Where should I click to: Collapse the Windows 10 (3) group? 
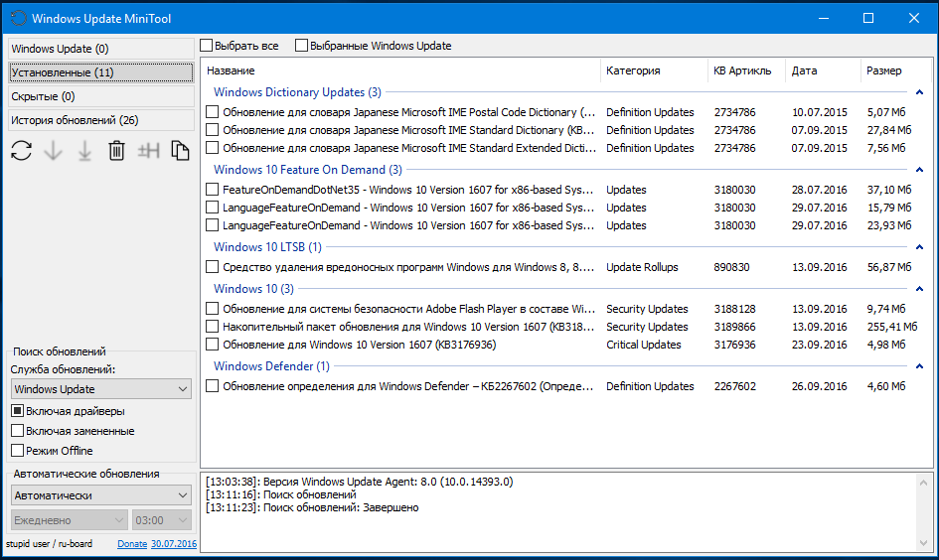(919, 289)
